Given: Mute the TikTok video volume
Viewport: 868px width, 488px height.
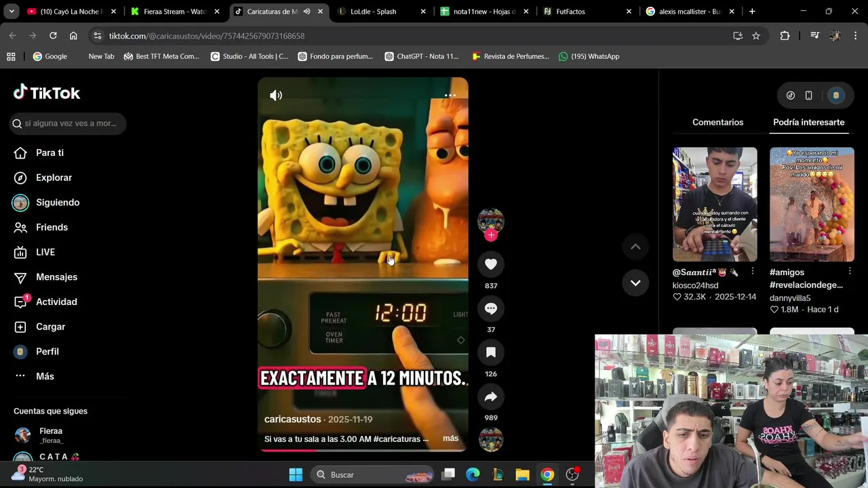Looking at the screenshot, I should 276,96.
